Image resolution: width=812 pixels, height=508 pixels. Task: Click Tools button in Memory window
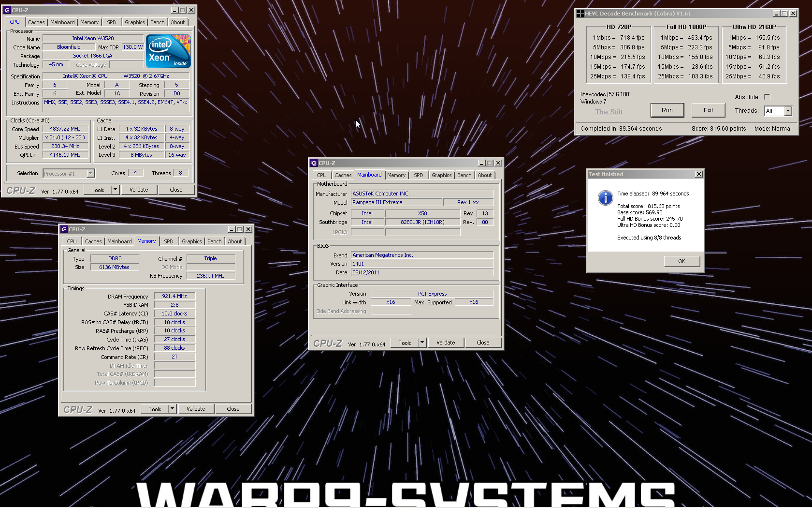155,409
